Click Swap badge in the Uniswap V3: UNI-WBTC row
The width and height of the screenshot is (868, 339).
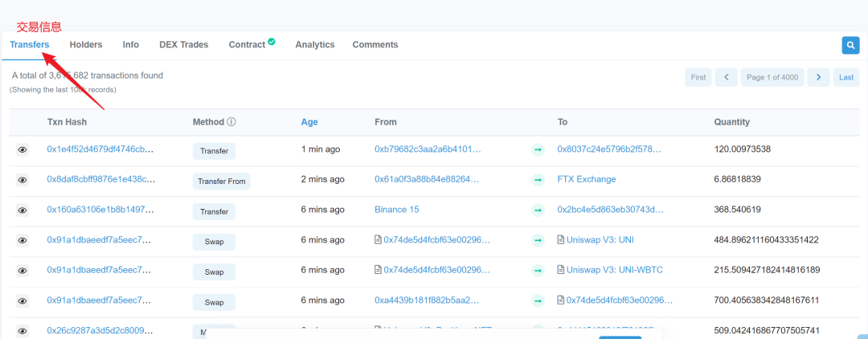[215, 272]
